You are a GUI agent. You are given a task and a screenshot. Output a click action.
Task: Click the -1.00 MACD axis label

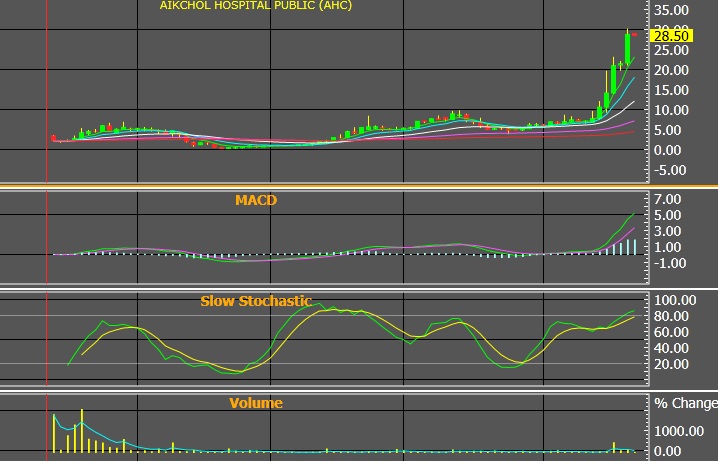coord(670,263)
